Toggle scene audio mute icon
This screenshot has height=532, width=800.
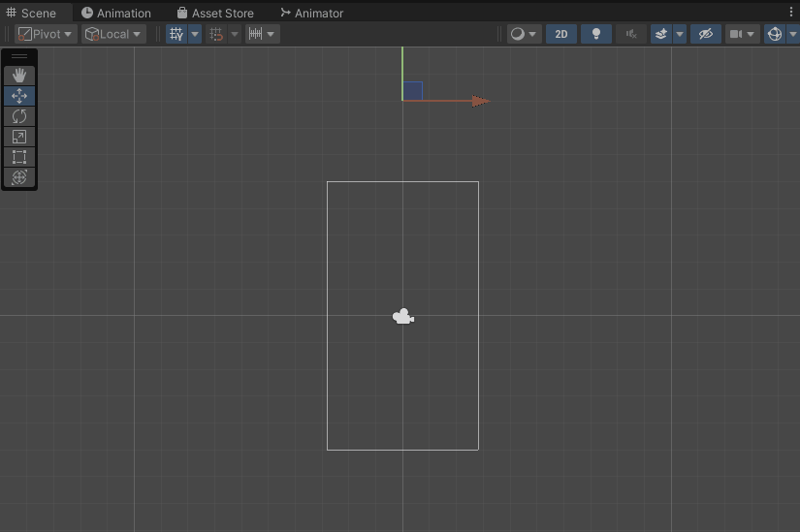coord(631,34)
